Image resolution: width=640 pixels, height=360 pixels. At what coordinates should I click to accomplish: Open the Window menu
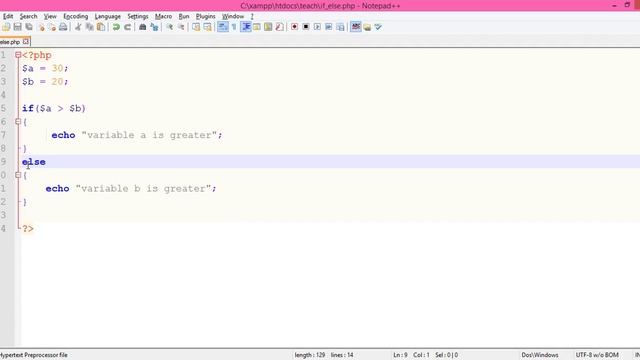(x=233, y=16)
